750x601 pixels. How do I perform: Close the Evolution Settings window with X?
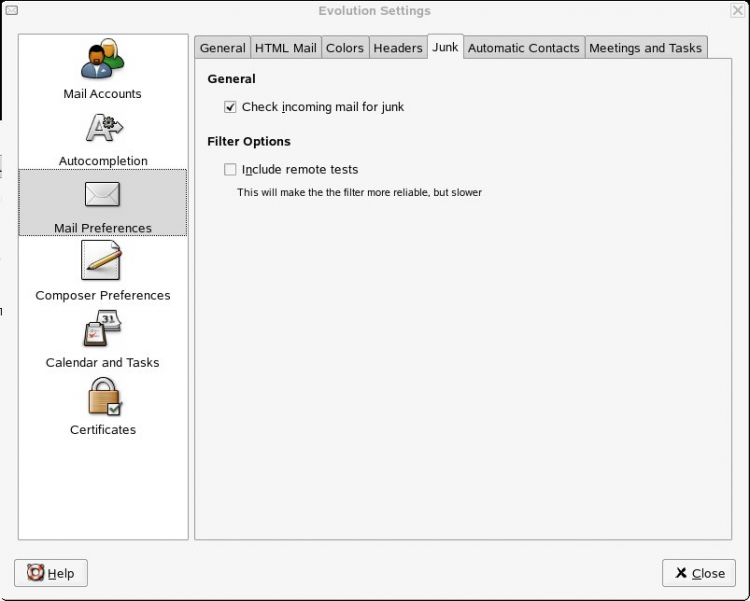[737, 11]
